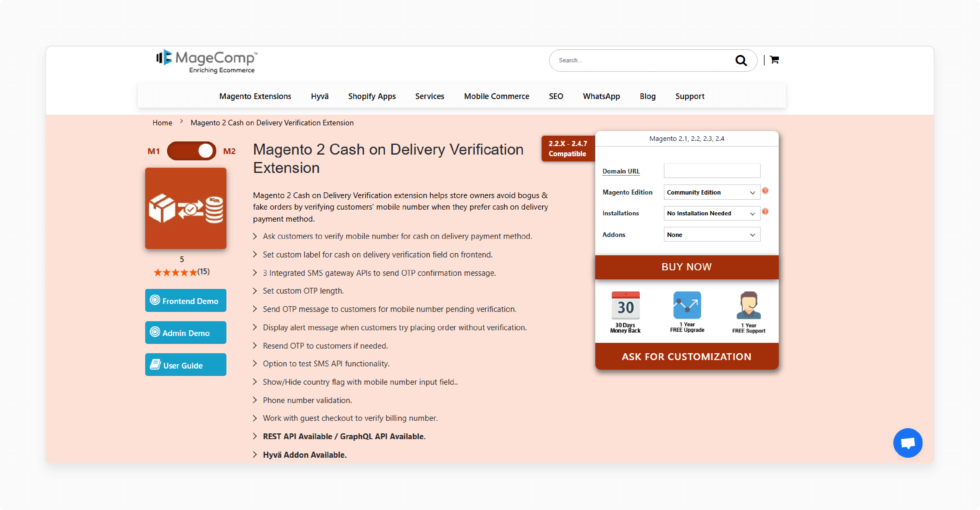Focus the Domain URL input field
Viewport: 980px width, 510px height.
(712, 171)
